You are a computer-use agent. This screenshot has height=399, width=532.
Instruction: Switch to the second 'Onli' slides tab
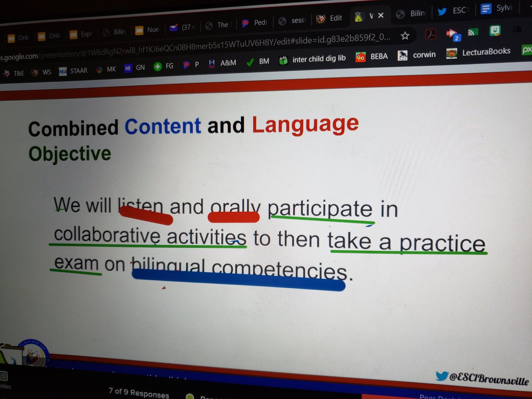pyautogui.click(x=48, y=36)
